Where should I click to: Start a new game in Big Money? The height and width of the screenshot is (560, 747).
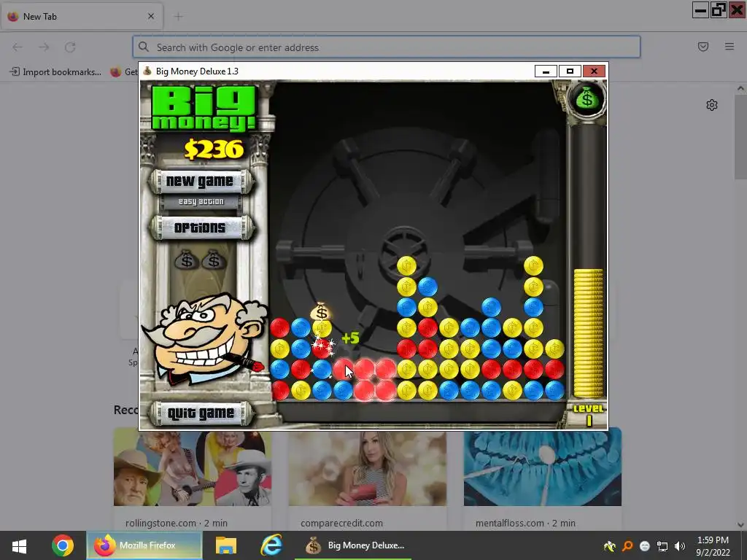click(x=200, y=182)
